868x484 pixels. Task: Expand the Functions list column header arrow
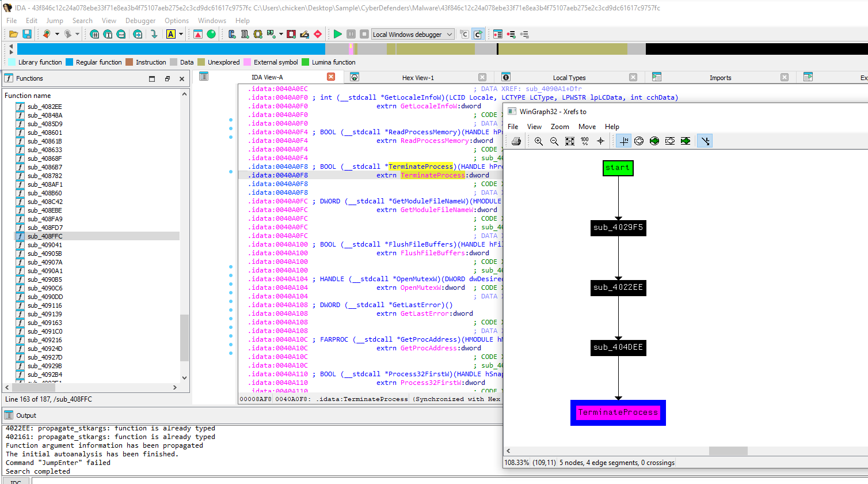click(x=184, y=94)
